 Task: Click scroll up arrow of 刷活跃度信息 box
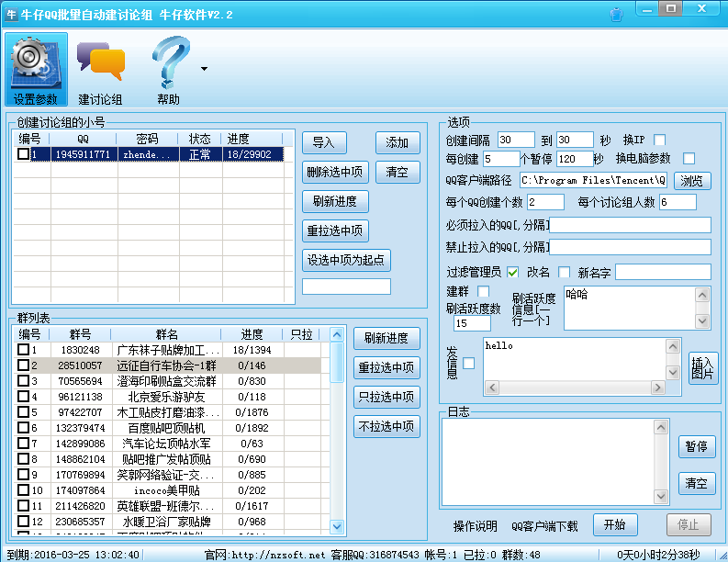pyautogui.click(x=702, y=295)
